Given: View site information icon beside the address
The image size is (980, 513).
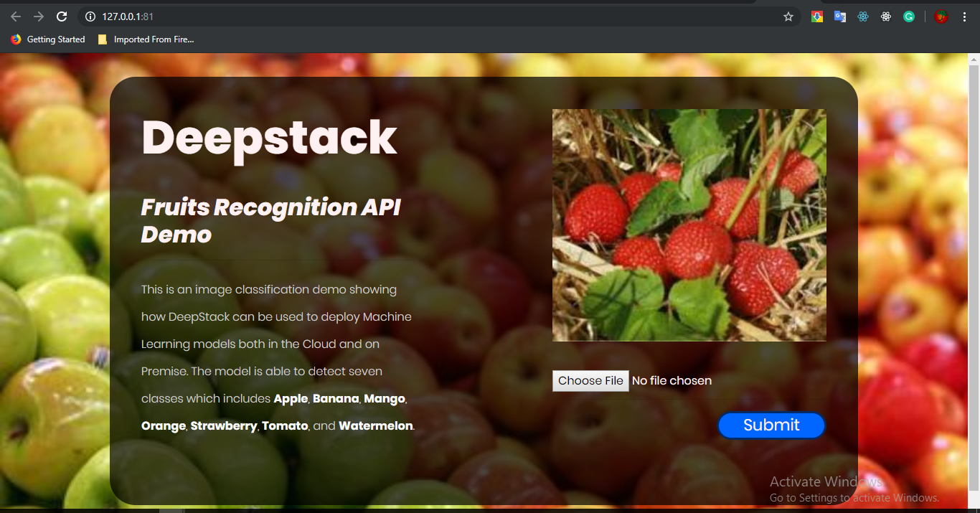Looking at the screenshot, I should (90, 17).
